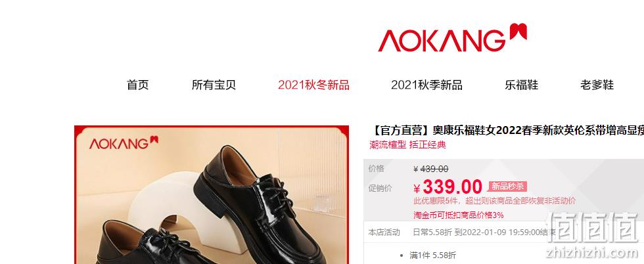Click the 潮流楦型 括正经典 subtitle
The width and height of the screenshot is (644, 264).
click(407, 144)
